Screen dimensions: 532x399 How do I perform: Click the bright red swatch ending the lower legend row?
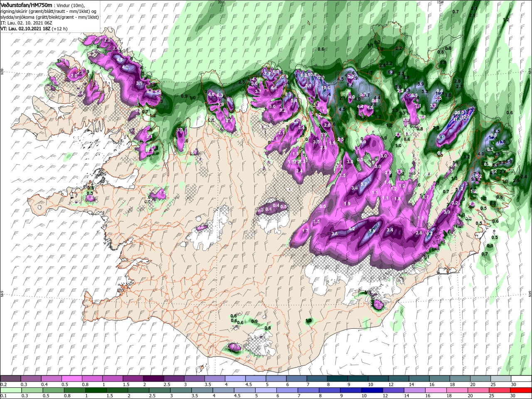coord(521,390)
